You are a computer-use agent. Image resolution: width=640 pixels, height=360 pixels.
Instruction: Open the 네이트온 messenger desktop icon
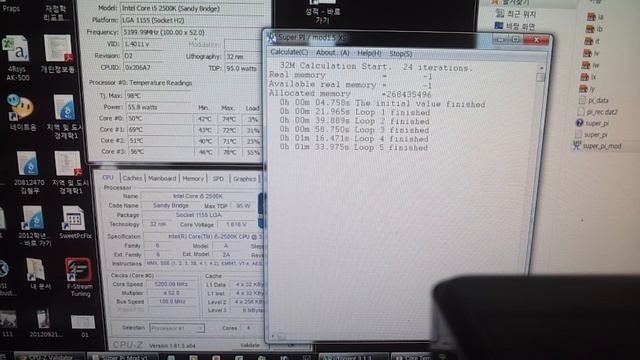(x=22, y=113)
